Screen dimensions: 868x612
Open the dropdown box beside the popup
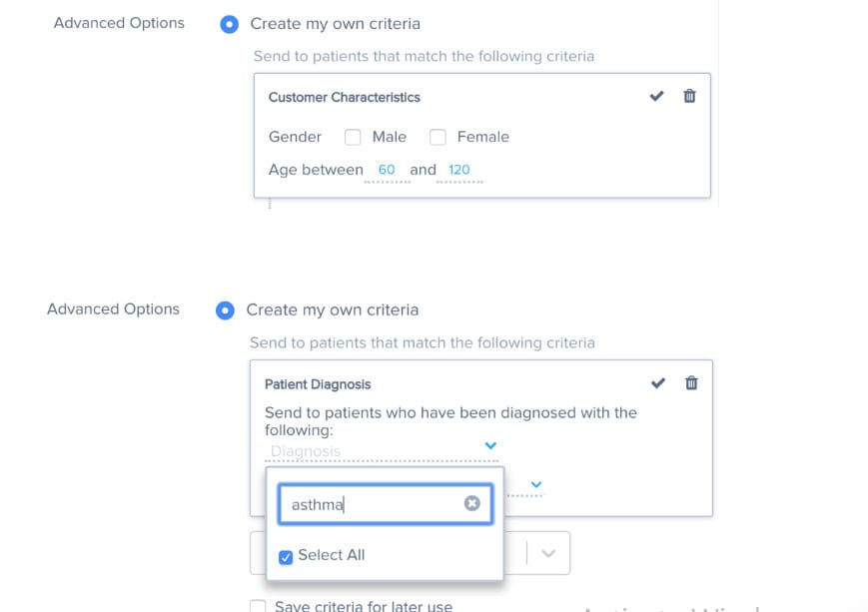click(x=546, y=553)
